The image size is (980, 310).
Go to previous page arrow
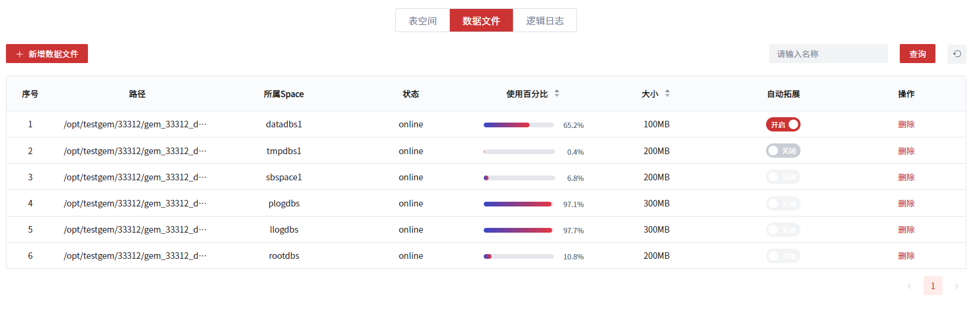[909, 286]
